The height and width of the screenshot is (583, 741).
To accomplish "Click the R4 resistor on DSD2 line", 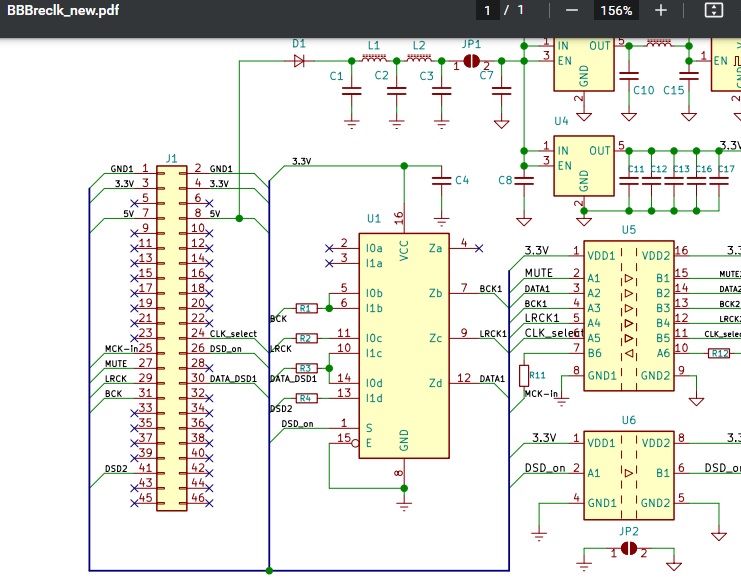I will [306, 398].
